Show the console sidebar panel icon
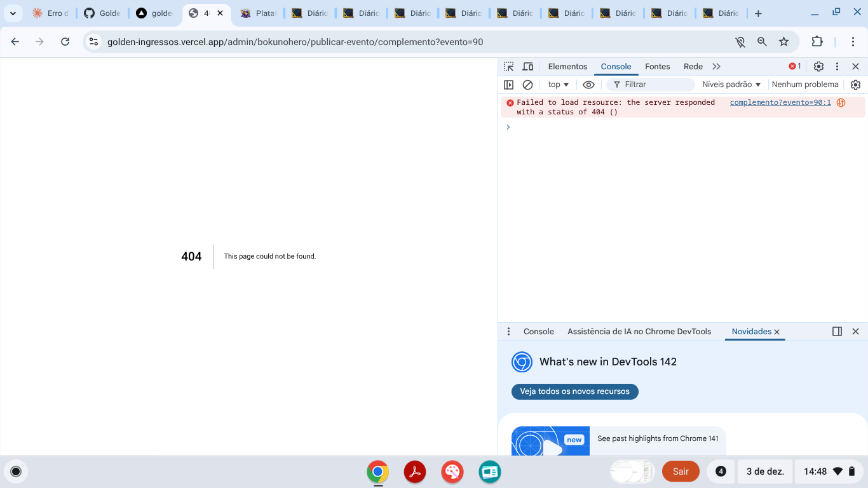 (x=508, y=85)
